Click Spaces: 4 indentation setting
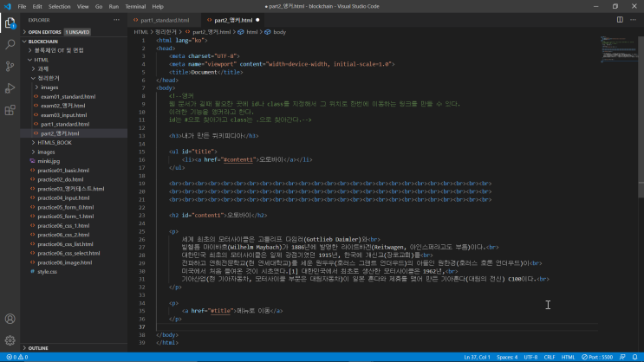Viewport: 644px width, 362px height. [x=507, y=357]
